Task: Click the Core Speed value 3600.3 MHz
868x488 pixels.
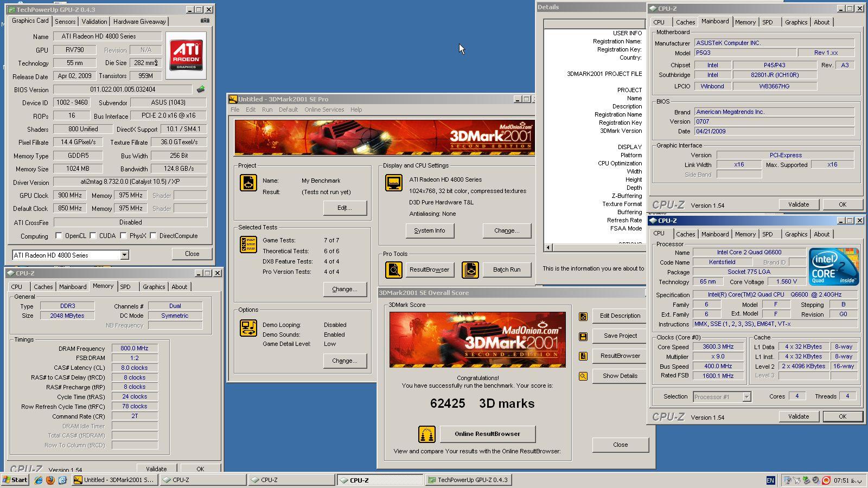Action: [x=718, y=347]
